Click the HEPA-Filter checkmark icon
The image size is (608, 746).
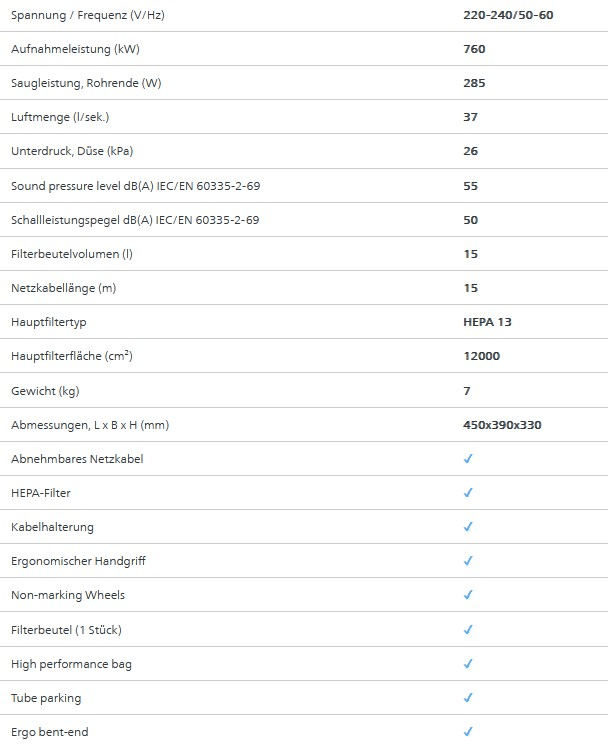pos(468,493)
